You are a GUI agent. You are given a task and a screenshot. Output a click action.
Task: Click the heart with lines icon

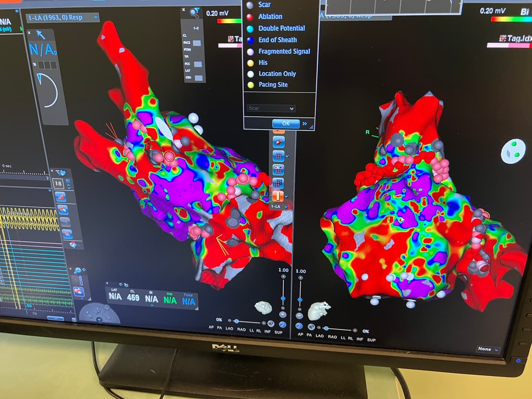click(x=61, y=173)
